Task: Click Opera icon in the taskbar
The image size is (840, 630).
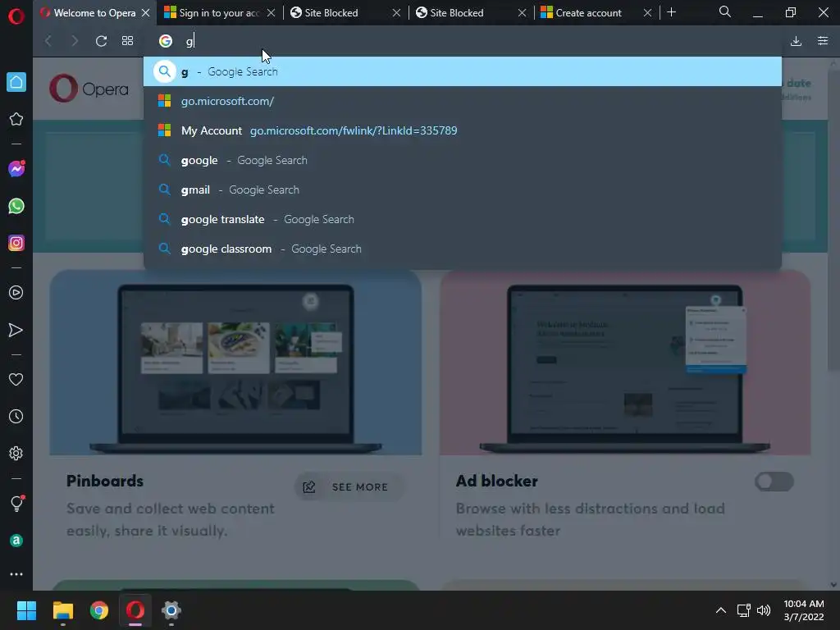Action: point(135,610)
